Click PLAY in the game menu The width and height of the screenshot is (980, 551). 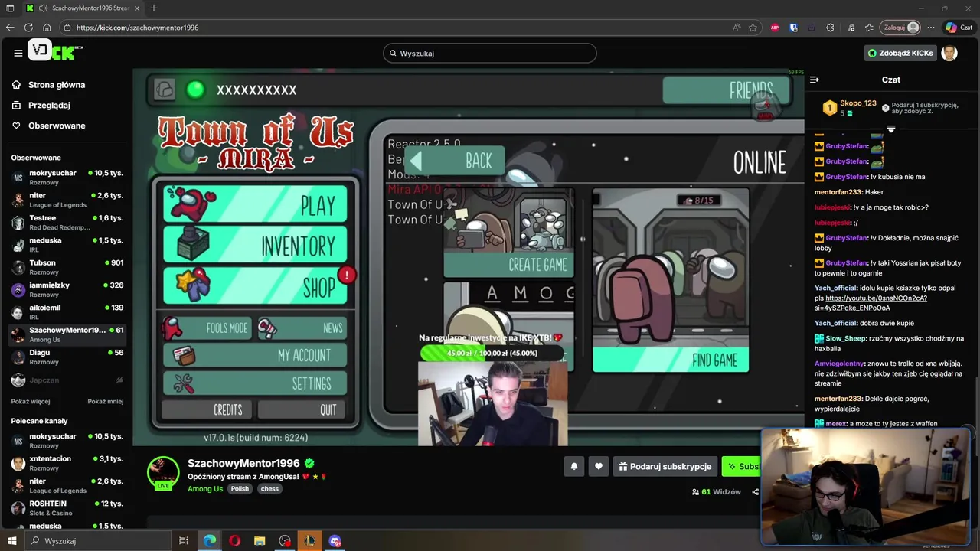point(256,204)
